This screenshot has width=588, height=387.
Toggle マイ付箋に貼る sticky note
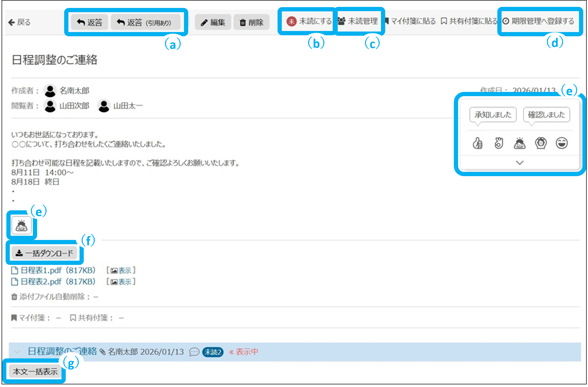(410, 21)
